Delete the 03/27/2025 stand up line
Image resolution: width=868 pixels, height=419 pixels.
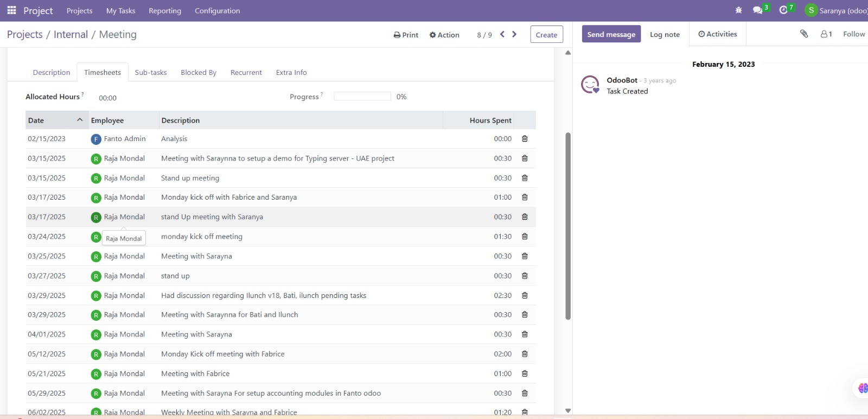525,276
